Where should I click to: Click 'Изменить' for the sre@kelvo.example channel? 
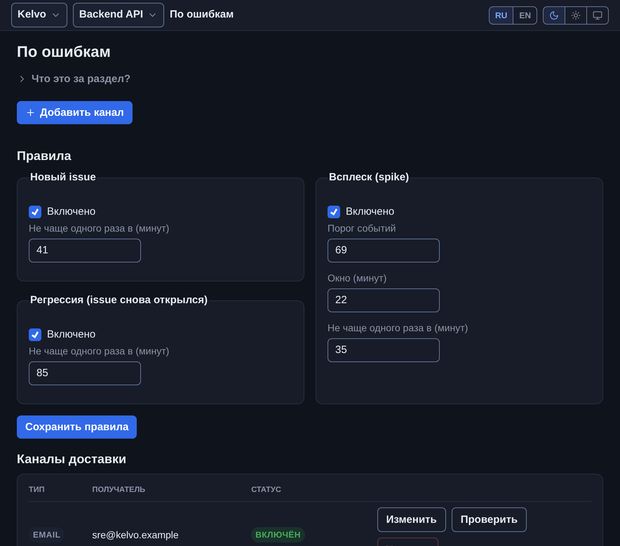(x=411, y=520)
